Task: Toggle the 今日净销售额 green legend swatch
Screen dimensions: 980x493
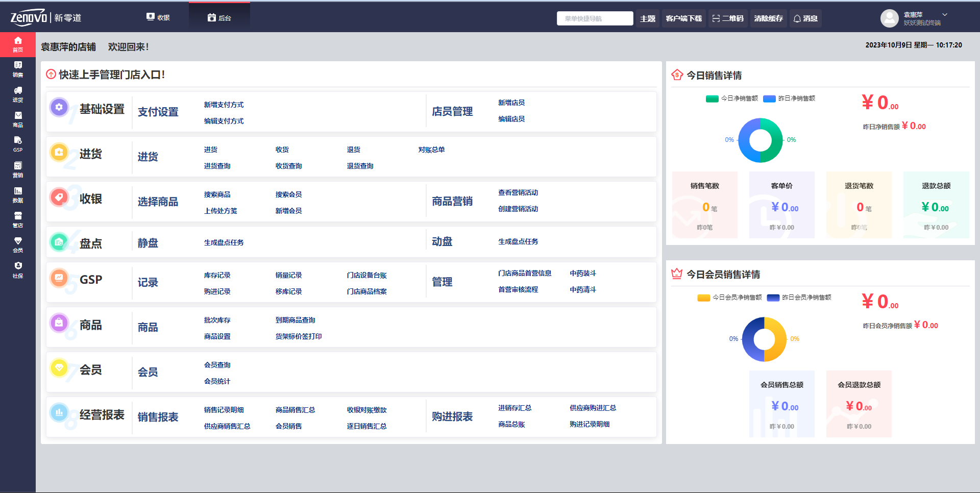Action: coord(712,98)
